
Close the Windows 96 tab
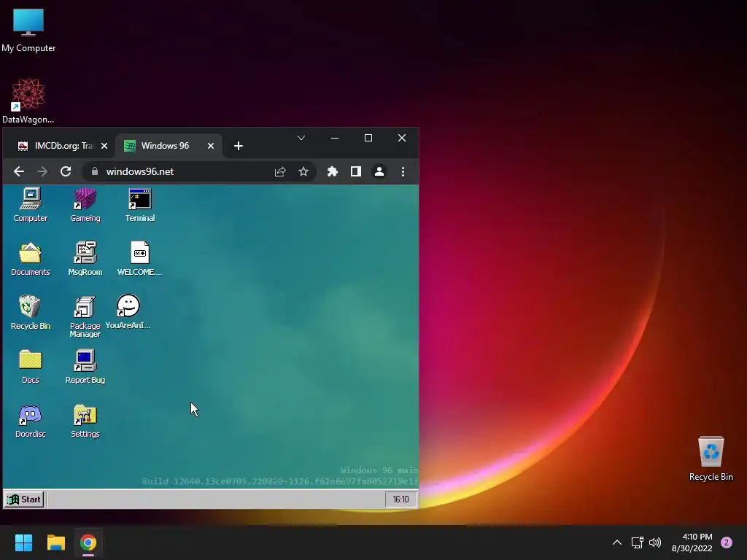tap(211, 146)
